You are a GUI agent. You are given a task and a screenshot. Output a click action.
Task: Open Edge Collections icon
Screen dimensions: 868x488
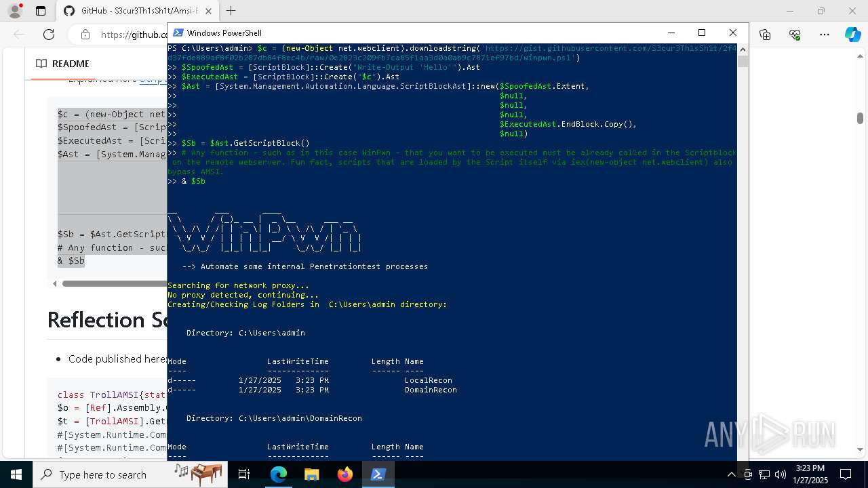(x=766, y=35)
